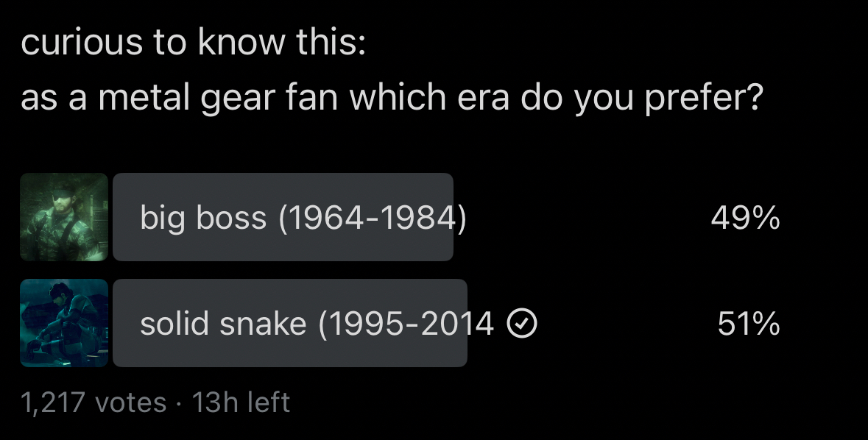Click the "solid snake" option label text
868x440 pixels.
coord(223,324)
